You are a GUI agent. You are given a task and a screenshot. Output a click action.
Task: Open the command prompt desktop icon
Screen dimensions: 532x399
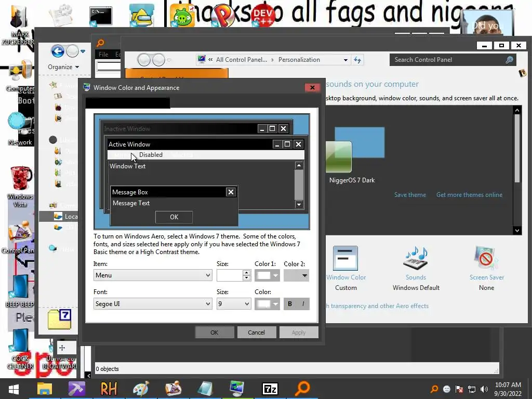point(101,16)
